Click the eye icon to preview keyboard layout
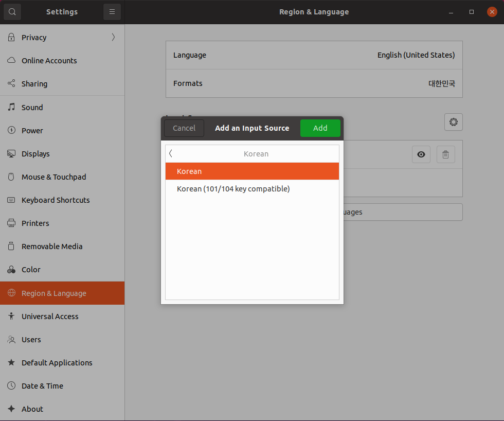Screen dimensions: 504x421 [x=421, y=154]
